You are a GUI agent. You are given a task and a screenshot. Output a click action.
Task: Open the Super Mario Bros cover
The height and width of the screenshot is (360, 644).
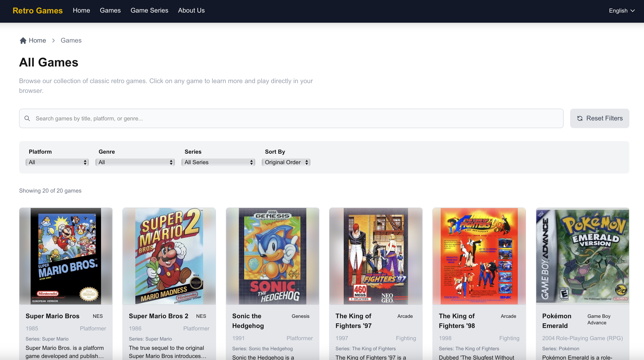pos(66,256)
